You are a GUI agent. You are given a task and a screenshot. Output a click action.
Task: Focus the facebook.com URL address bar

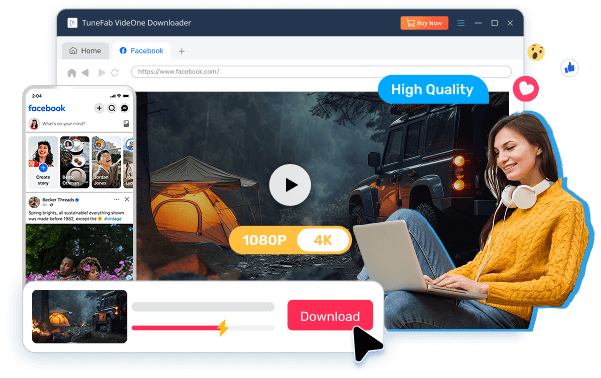[x=321, y=72]
